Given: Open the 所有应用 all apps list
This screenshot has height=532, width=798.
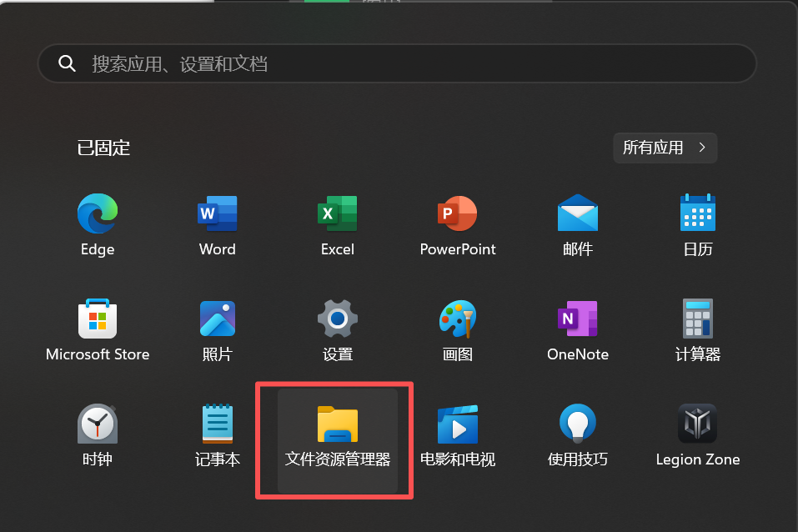Looking at the screenshot, I should pyautogui.click(x=665, y=148).
